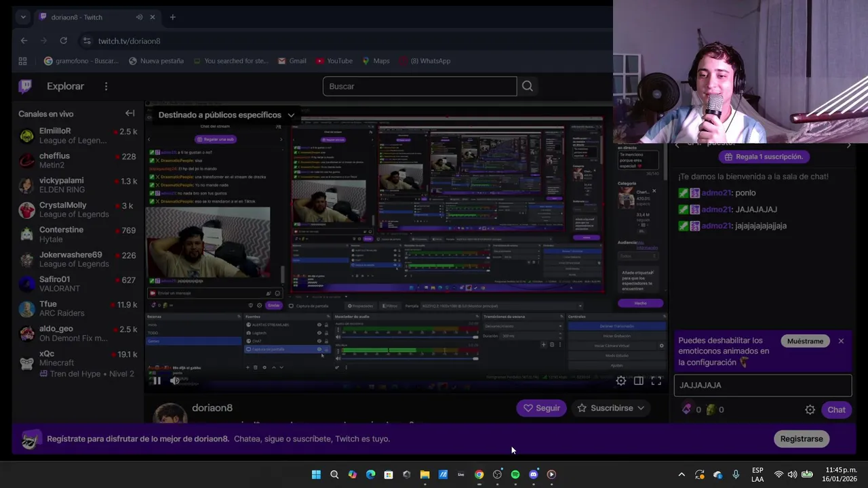
Task: Open the gramofono bookmark
Action: [x=81, y=61]
